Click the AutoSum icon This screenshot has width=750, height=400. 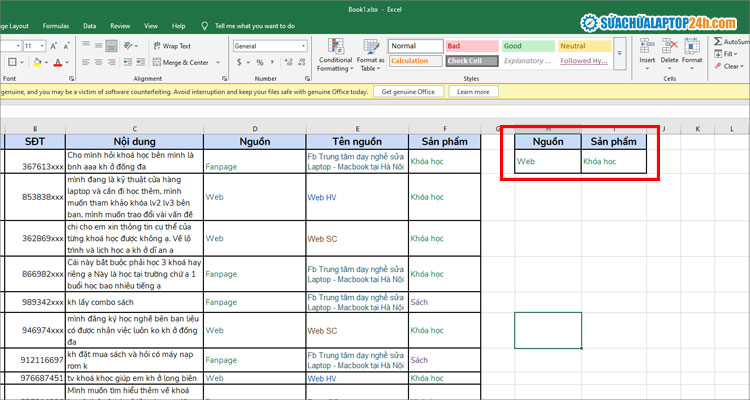tap(718, 42)
